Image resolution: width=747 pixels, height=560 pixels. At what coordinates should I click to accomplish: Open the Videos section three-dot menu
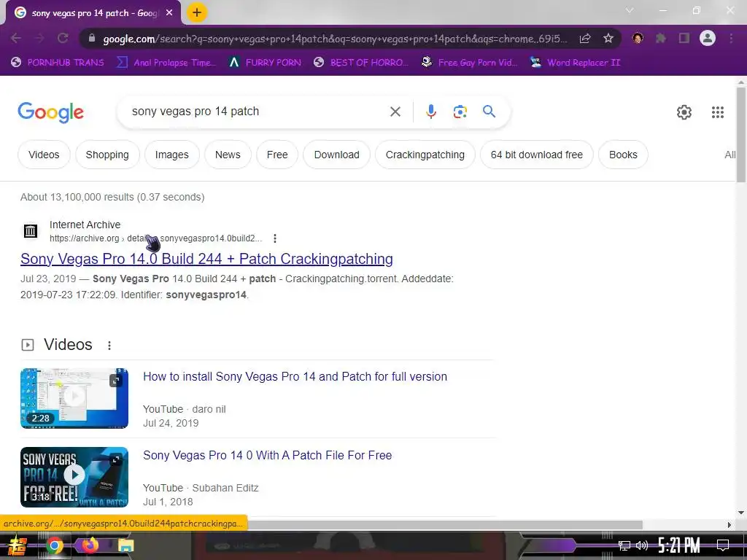point(109,345)
